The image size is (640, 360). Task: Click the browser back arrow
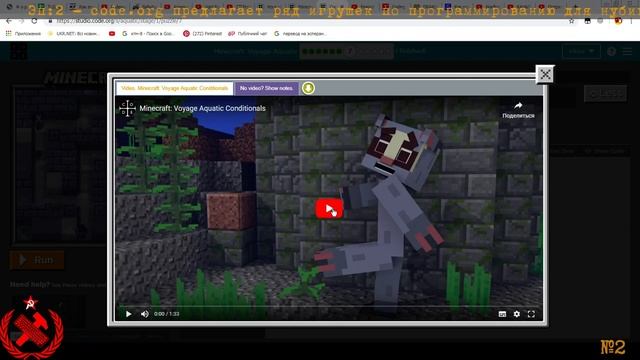pos(9,21)
